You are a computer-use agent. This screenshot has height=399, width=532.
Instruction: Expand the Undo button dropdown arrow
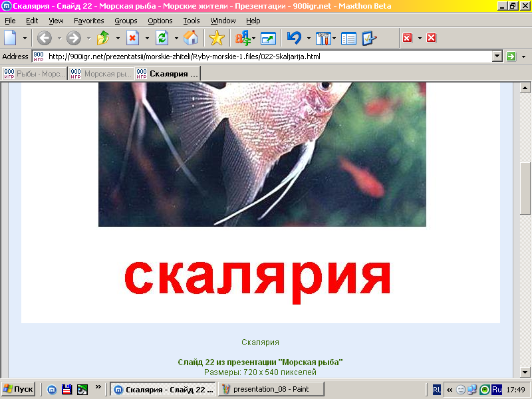tap(309, 38)
